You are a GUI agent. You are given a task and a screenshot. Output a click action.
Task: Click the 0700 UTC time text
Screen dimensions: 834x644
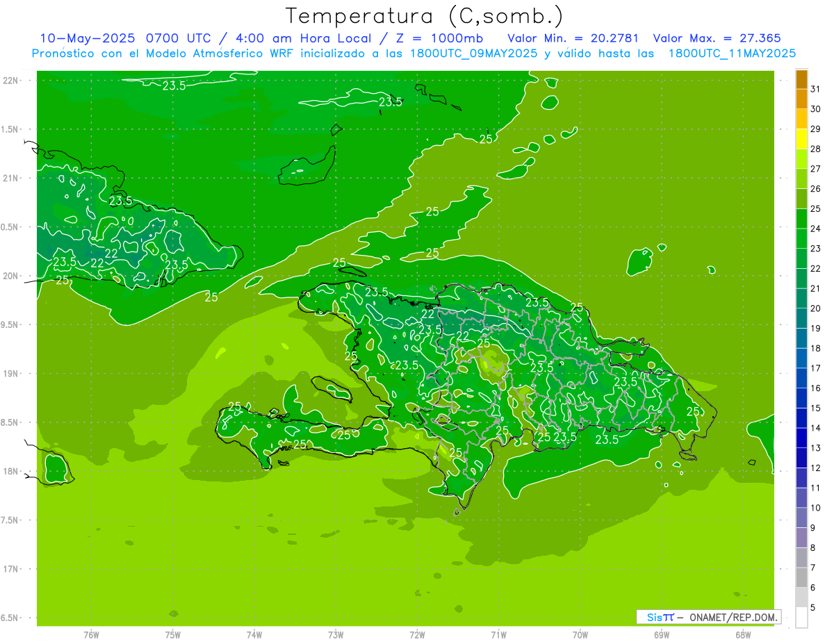tap(179, 38)
